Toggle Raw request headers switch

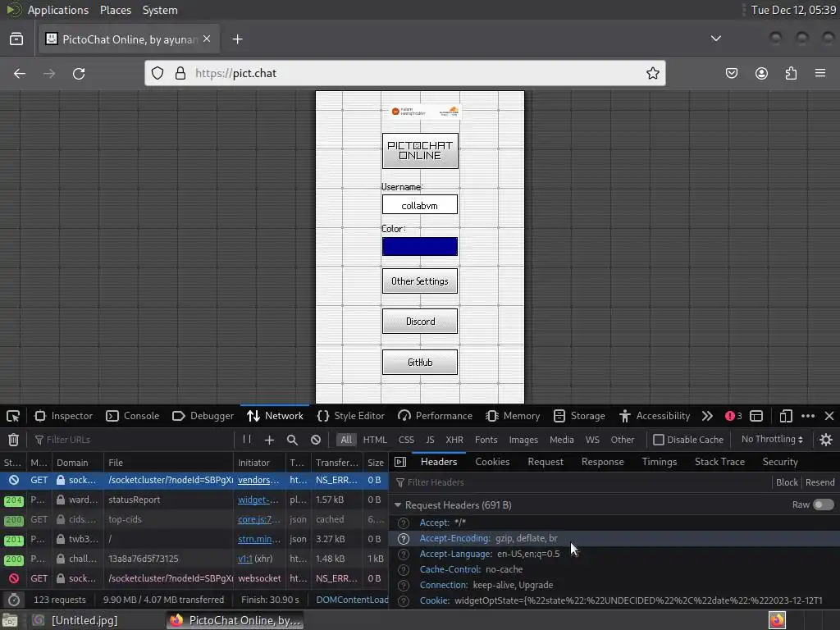[x=823, y=504]
